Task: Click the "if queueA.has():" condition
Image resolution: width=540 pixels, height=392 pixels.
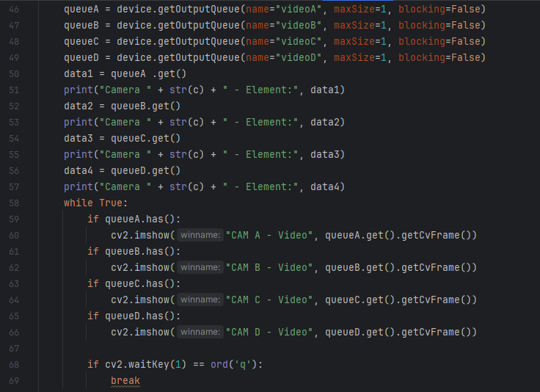Action: (x=134, y=219)
